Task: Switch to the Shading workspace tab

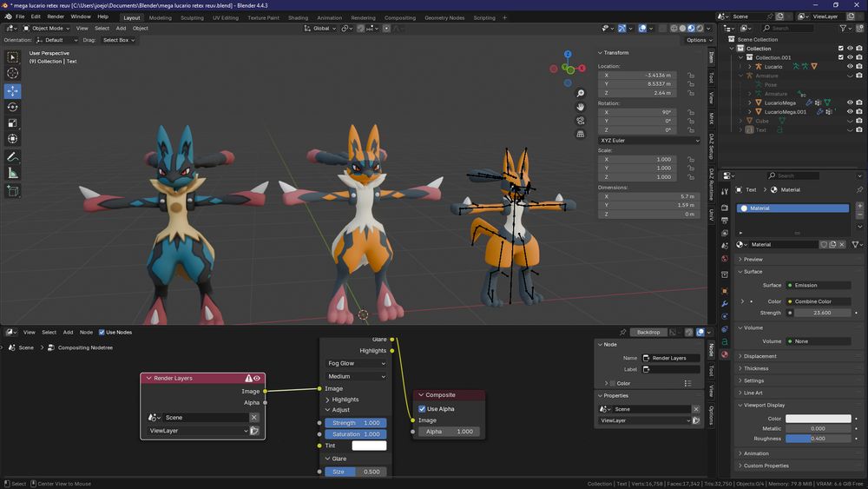Action: click(298, 17)
